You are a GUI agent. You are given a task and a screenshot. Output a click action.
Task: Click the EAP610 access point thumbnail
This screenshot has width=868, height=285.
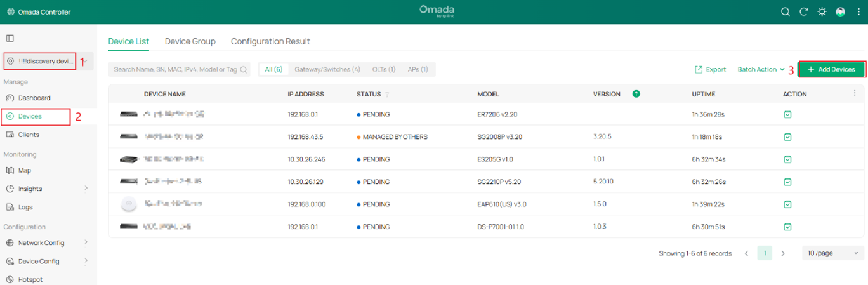[x=128, y=204]
